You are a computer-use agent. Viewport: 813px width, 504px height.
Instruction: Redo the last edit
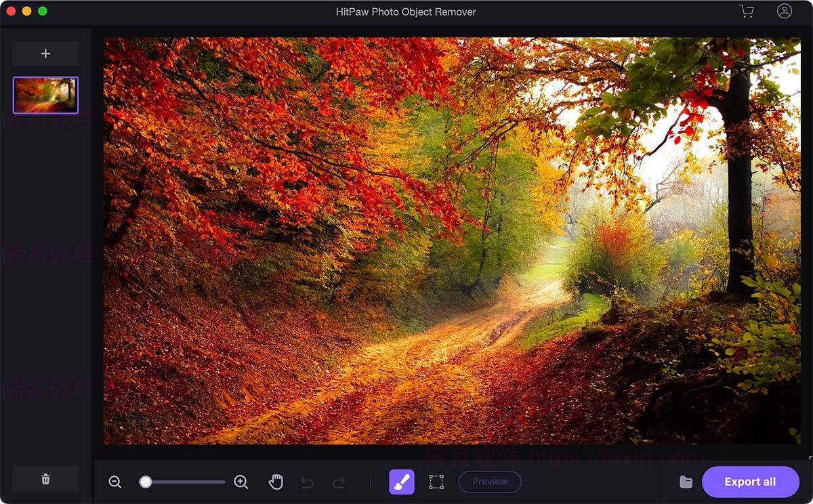[338, 482]
